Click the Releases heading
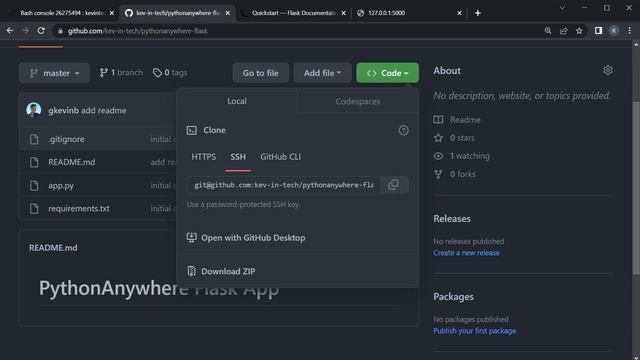640x360 pixels. (452, 218)
